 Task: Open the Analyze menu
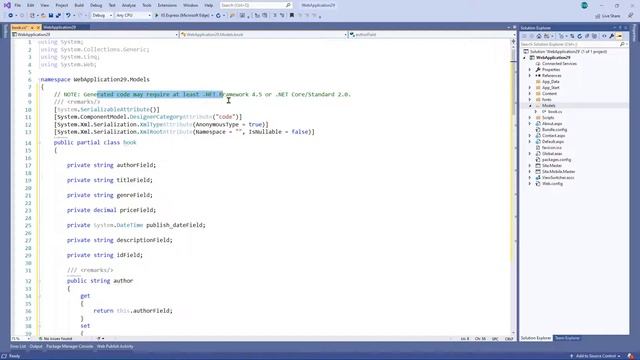point(129,5)
